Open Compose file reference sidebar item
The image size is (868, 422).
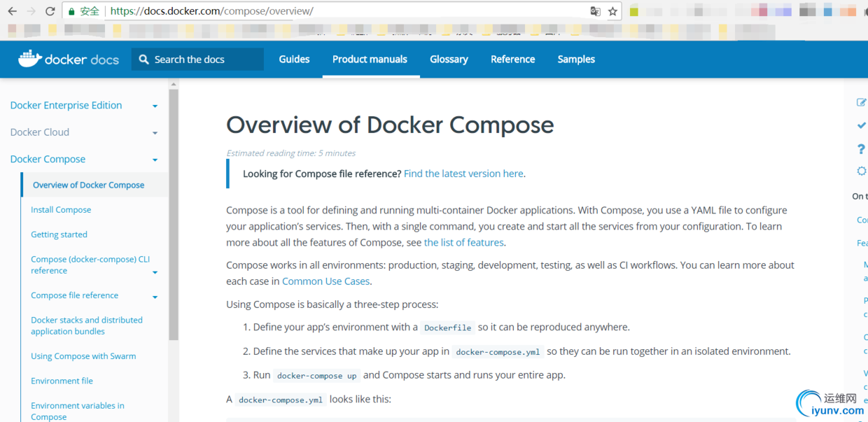tap(74, 295)
